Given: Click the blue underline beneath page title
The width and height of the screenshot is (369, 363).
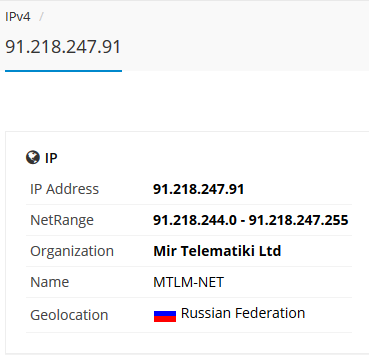Looking at the screenshot, I should coord(63,71).
